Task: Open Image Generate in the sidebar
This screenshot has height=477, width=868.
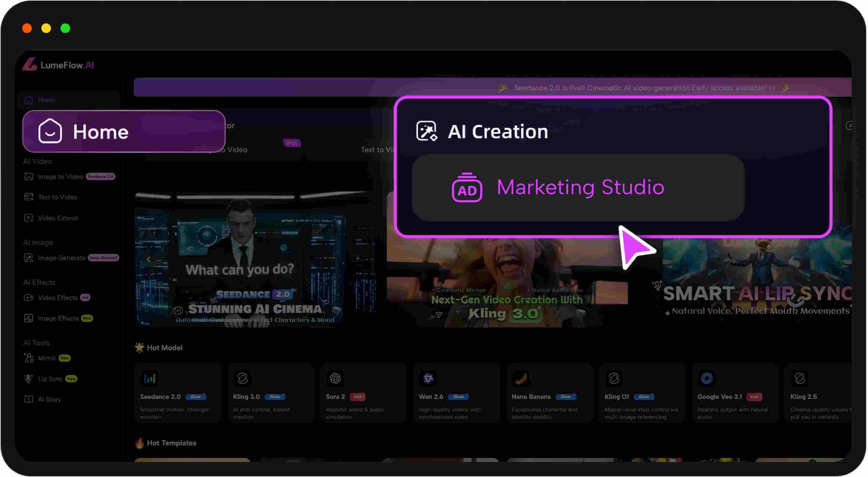Action: [71, 258]
